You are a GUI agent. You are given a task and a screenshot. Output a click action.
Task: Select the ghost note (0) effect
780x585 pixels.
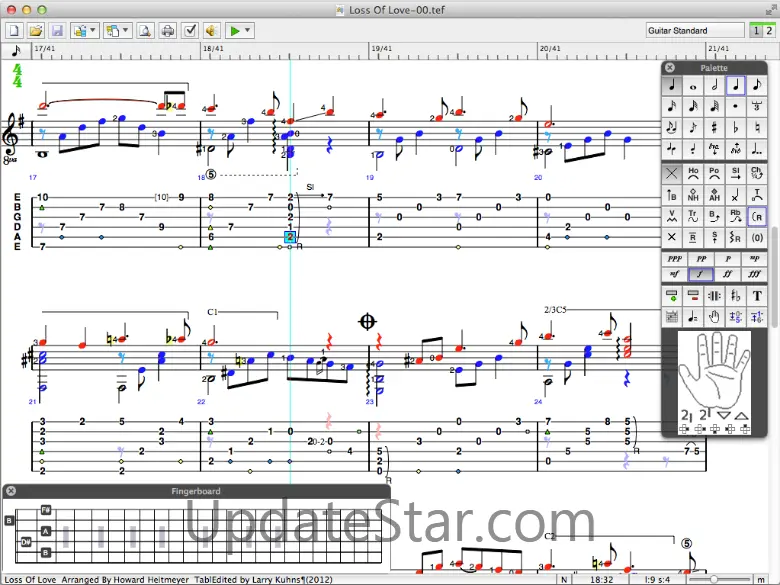pos(757,237)
